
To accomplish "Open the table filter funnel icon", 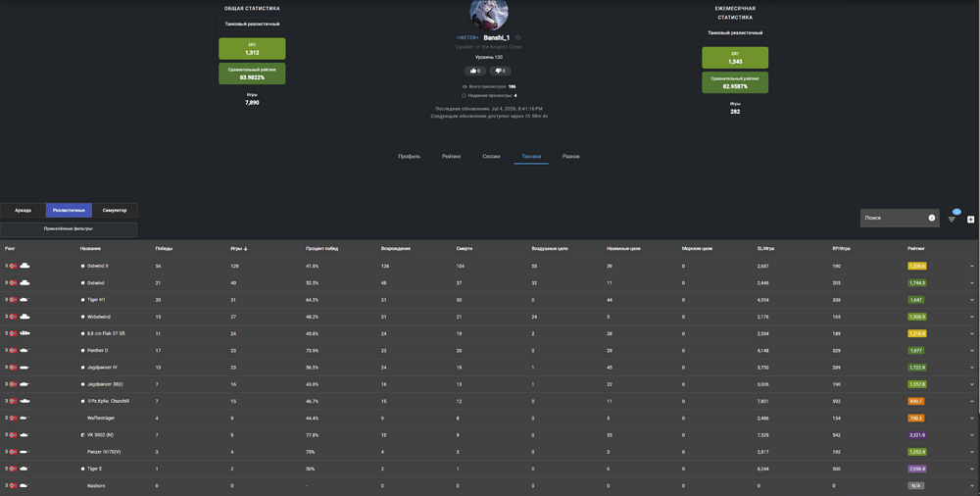I will click(x=952, y=219).
